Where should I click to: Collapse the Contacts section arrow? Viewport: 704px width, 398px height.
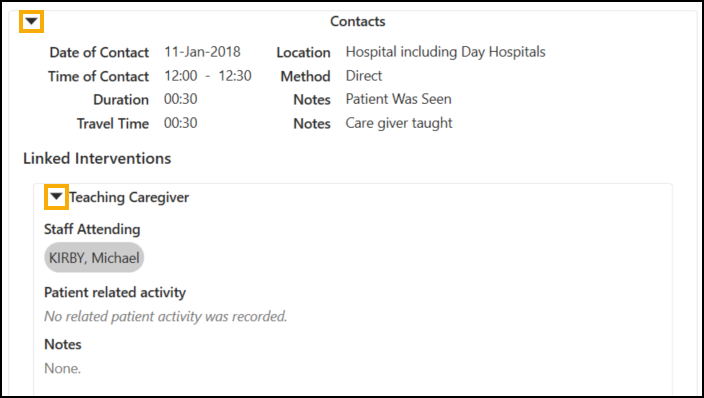click(31, 22)
